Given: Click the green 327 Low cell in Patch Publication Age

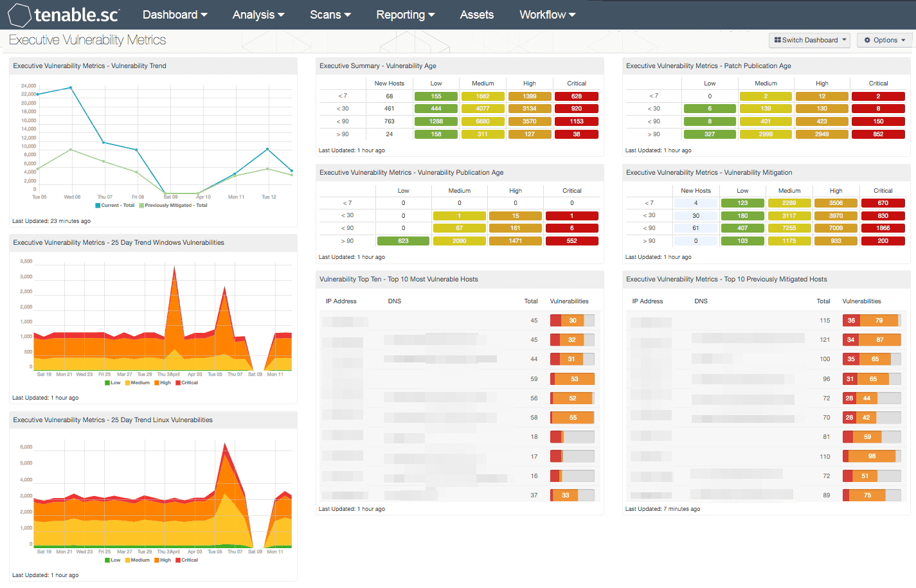Looking at the screenshot, I should pos(710,134).
